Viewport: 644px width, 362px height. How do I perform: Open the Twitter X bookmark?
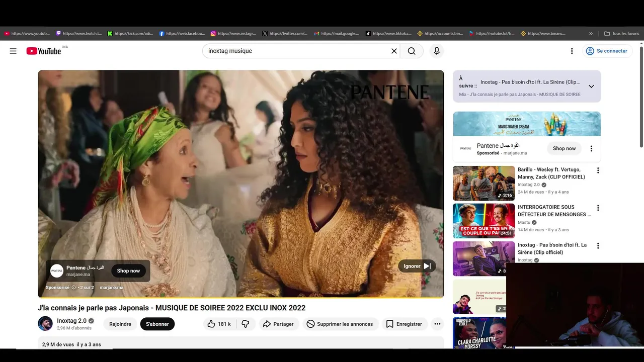[x=285, y=34]
